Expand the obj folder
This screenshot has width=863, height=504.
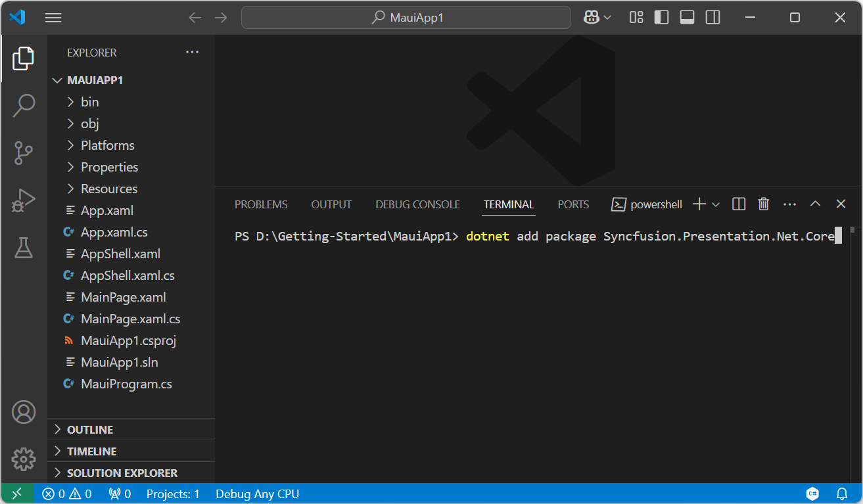point(131,124)
